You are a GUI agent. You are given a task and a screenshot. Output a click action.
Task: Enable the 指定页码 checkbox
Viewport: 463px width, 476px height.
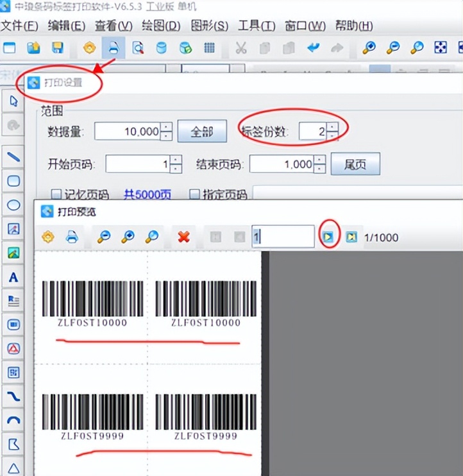click(194, 194)
